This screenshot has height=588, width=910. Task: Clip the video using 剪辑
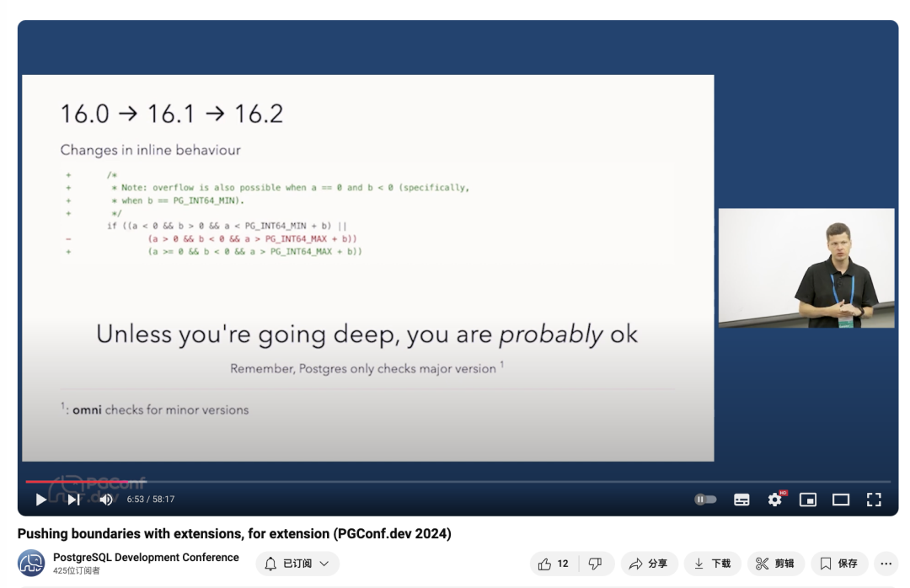(775, 564)
